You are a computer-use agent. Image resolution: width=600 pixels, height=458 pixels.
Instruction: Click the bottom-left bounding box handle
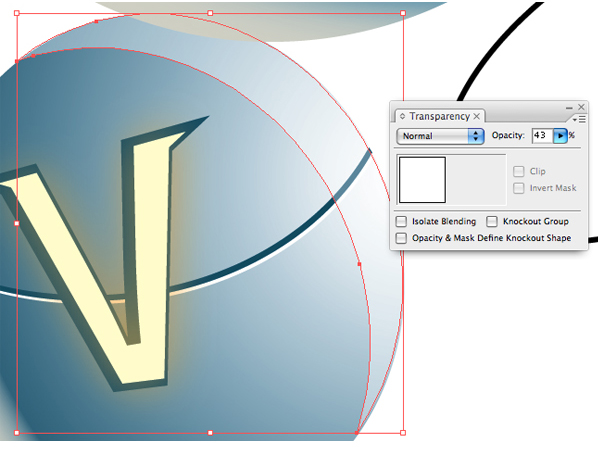click(x=17, y=433)
